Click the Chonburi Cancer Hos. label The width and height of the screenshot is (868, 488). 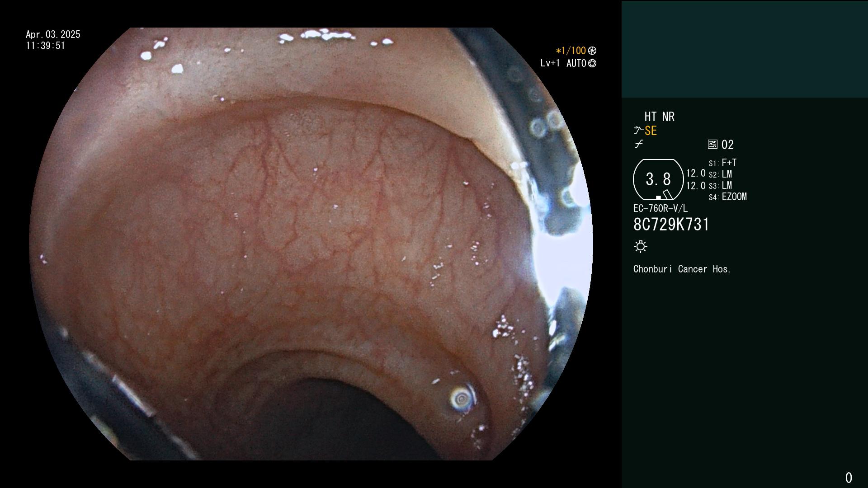click(x=682, y=269)
